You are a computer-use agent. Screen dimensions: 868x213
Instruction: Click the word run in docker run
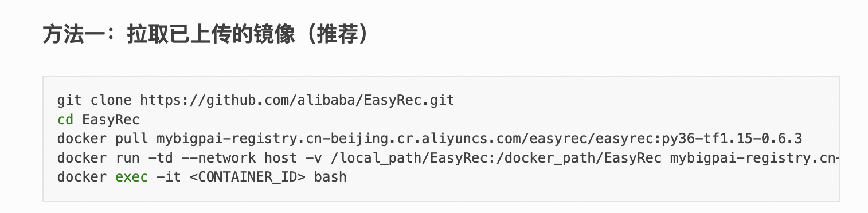(x=127, y=158)
